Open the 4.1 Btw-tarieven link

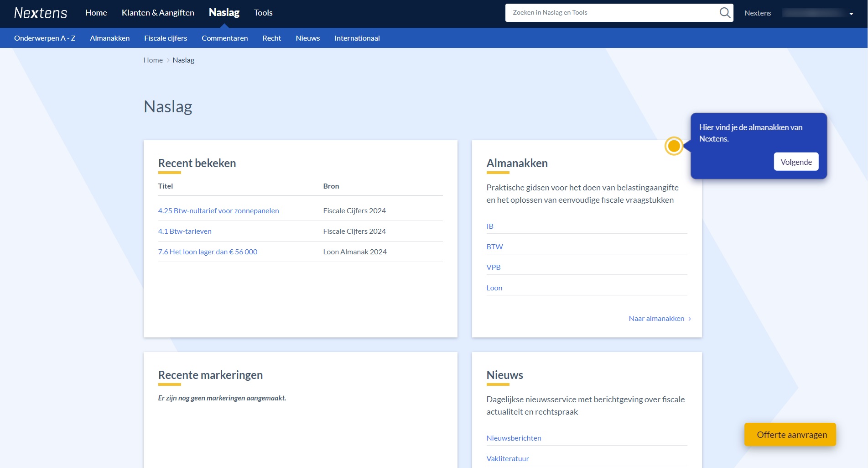[185, 231]
